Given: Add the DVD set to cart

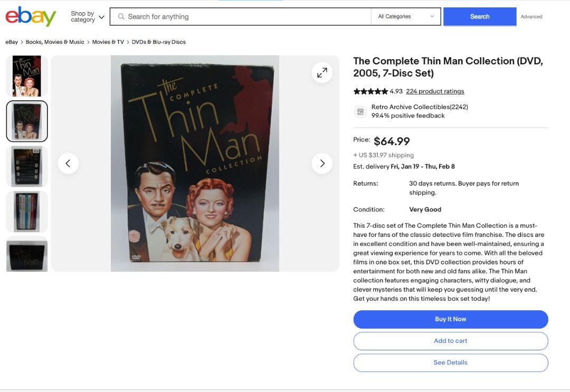Looking at the screenshot, I should [x=450, y=341].
